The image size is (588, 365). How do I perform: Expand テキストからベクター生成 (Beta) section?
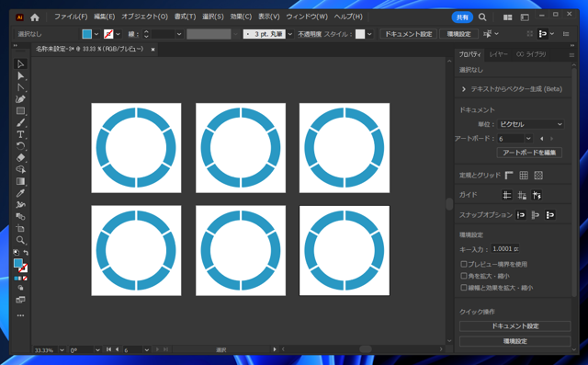click(x=464, y=89)
